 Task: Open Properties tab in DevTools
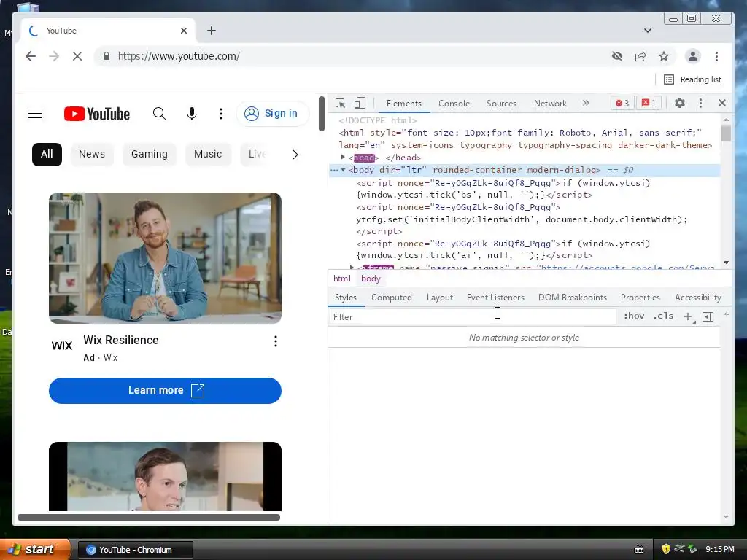(640, 297)
